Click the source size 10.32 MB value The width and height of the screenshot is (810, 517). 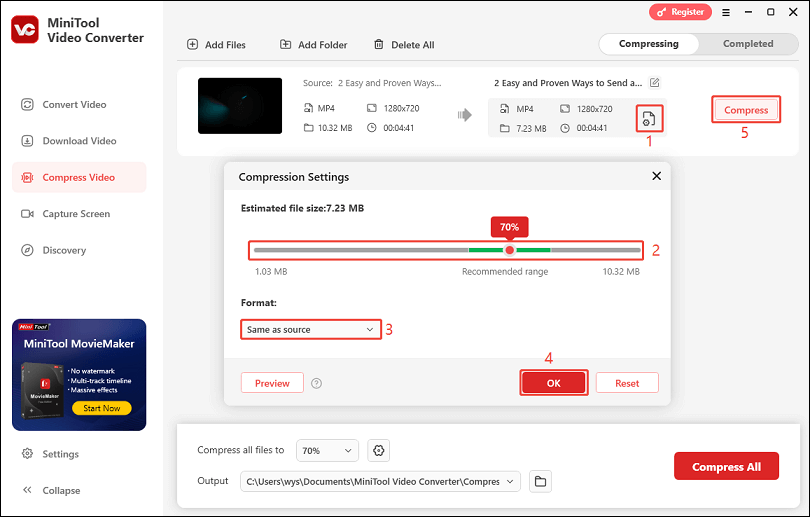tap(335, 128)
